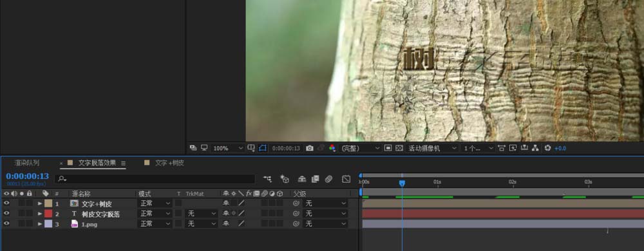Close the 文字脱落效果 timeline tab
This screenshot has height=251, width=644.
61,163
